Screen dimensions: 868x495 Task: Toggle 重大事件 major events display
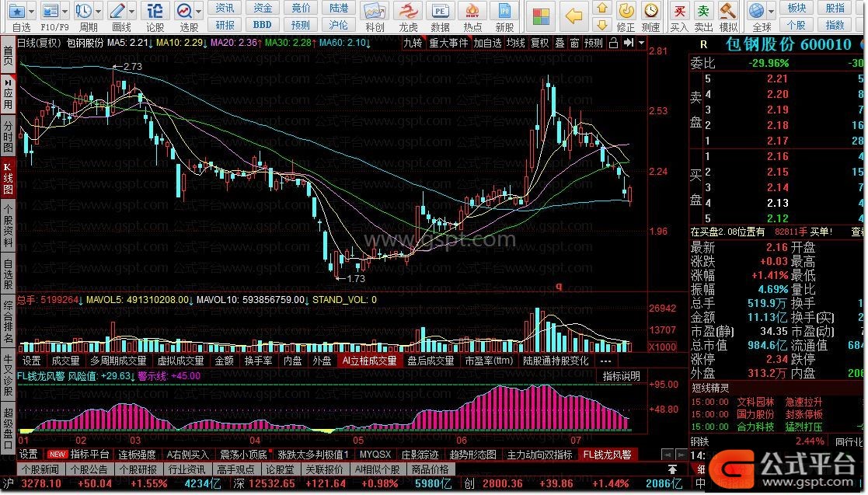click(448, 43)
